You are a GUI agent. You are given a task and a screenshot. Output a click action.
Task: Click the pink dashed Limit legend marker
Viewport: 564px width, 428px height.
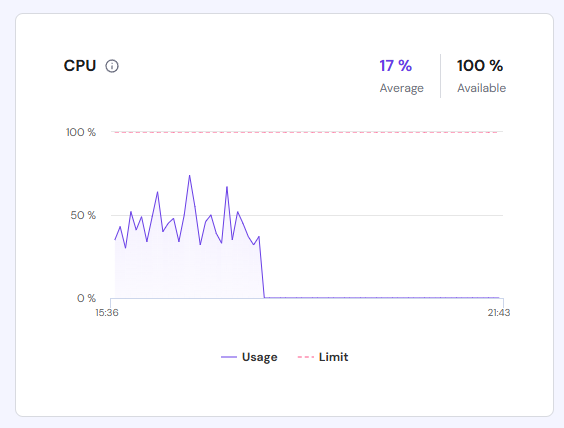(x=306, y=357)
